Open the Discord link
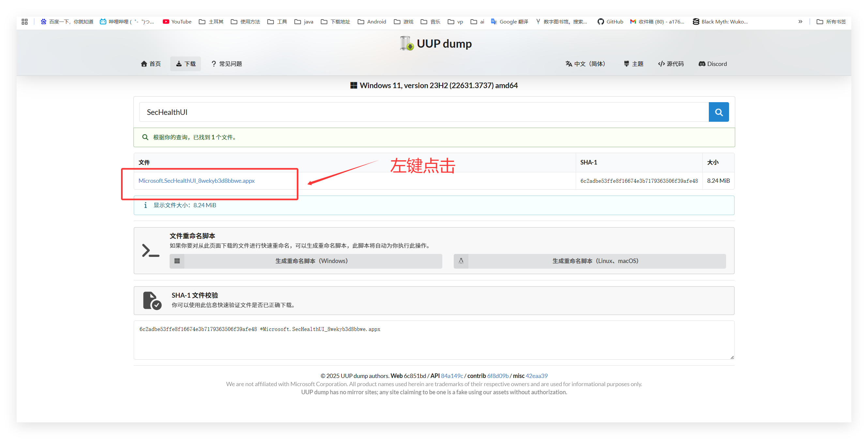This screenshot has height=439, width=868. [x=713, y=64]
